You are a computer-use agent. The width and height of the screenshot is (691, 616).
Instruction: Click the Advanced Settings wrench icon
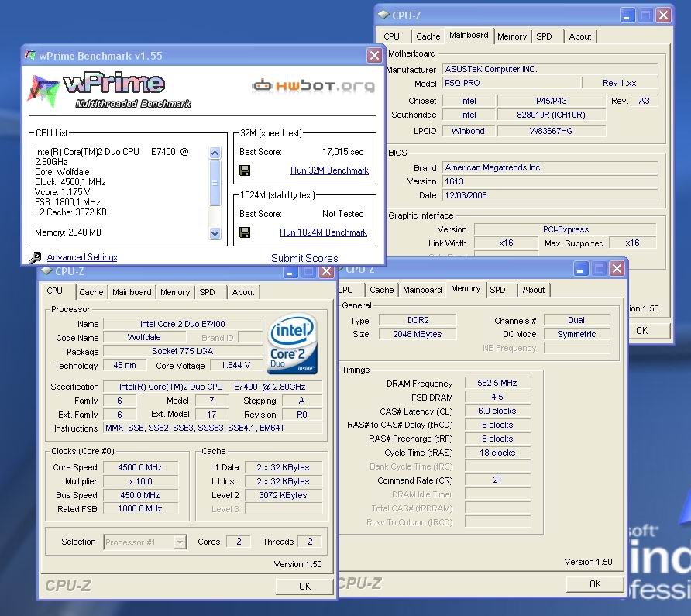tap(35, 257)
